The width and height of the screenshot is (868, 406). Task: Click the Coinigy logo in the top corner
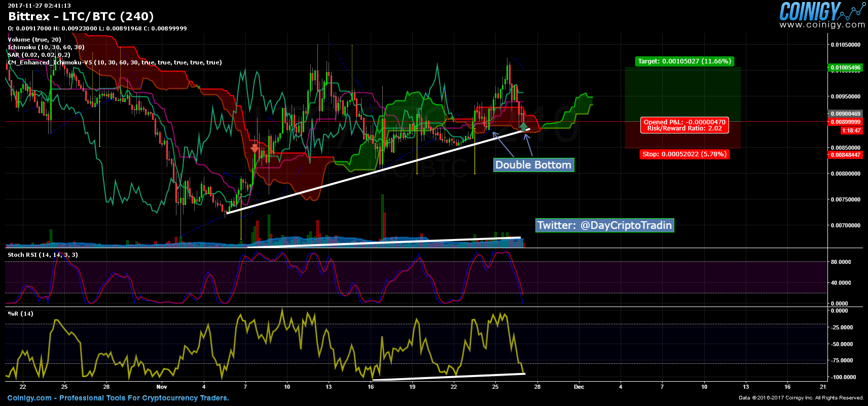(x=822, y=11)
